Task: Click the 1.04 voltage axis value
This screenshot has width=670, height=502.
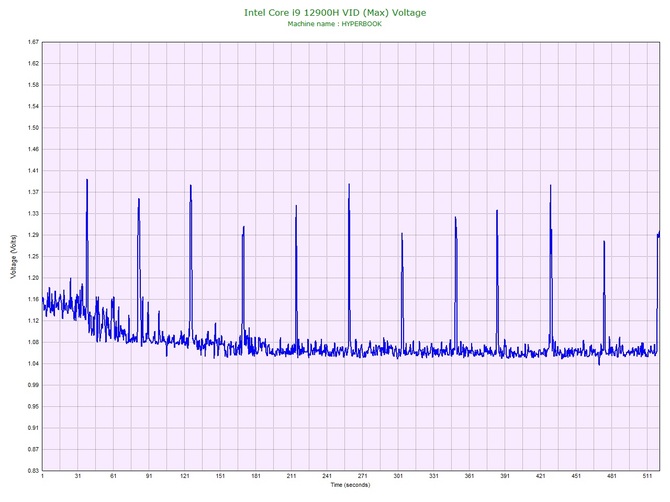Action: 33,364
